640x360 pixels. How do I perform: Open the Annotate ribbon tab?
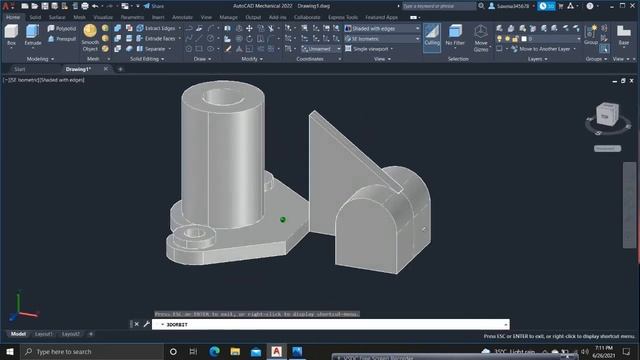(182, 17)
